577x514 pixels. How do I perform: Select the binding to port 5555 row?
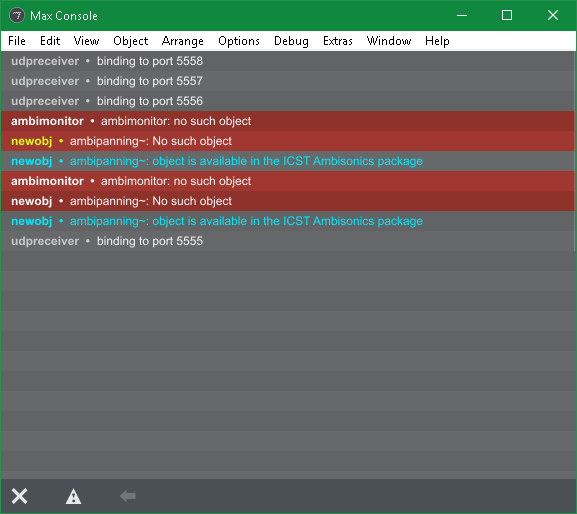287,241
